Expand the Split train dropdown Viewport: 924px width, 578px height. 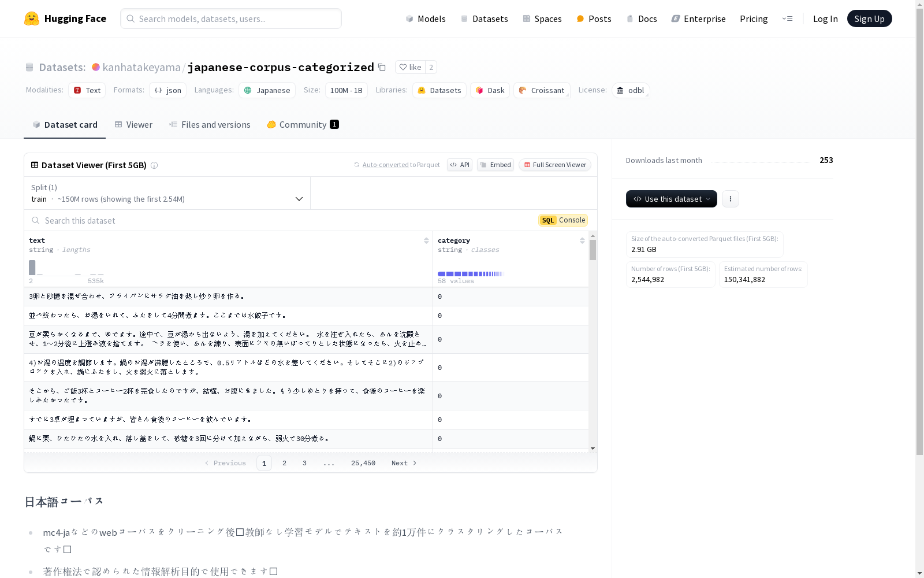(x=167, y=193)
